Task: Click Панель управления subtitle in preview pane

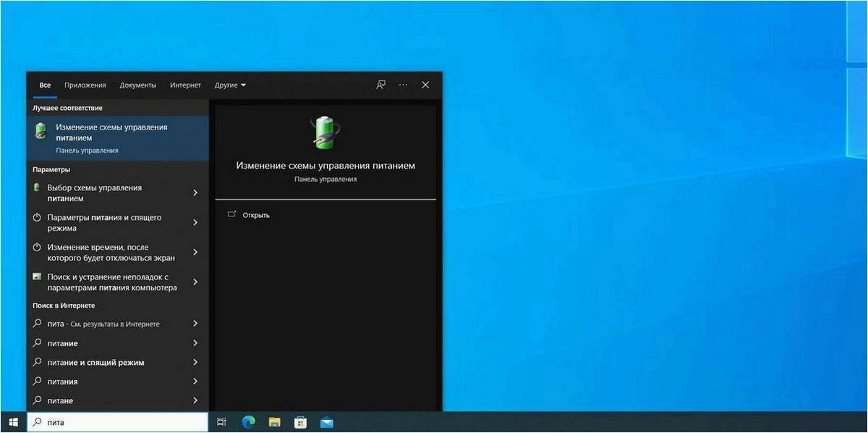Action: tap(325, 179)
